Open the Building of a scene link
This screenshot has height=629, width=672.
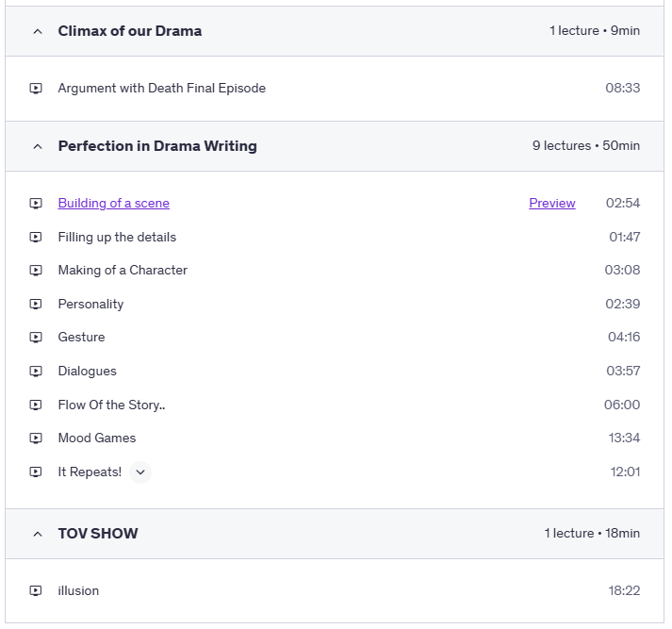[x=113, y=204]
